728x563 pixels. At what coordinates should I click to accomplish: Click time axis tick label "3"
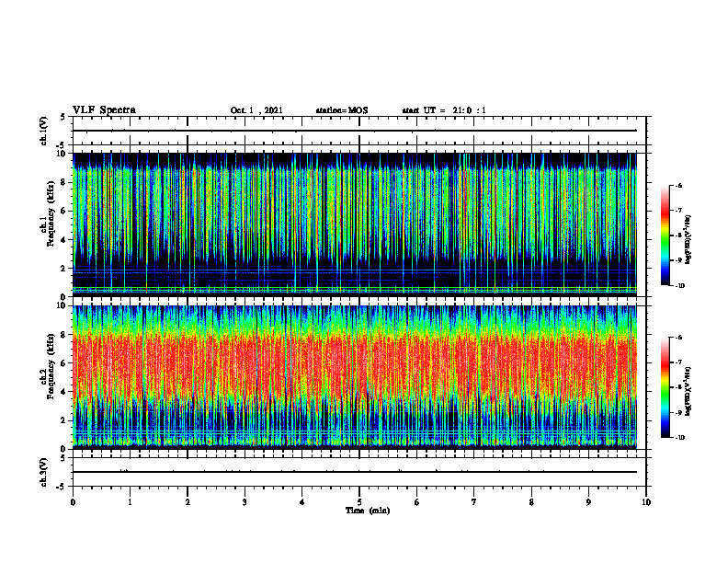245,502
